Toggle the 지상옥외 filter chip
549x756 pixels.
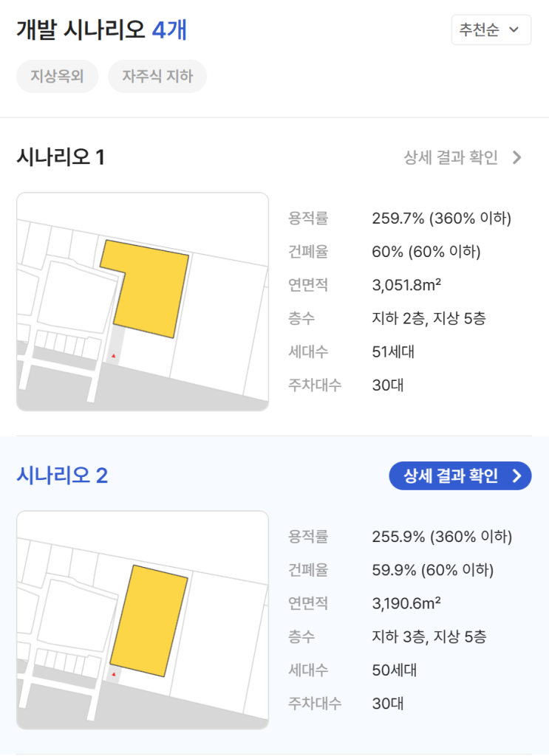click(58, 76)
